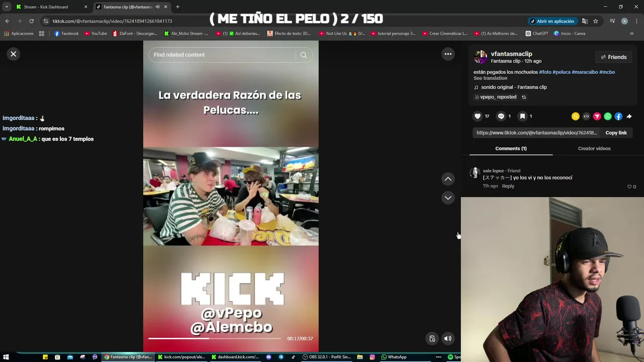Select the TikTok video URL text field
The image size is (644, 362).
(536, 133)
